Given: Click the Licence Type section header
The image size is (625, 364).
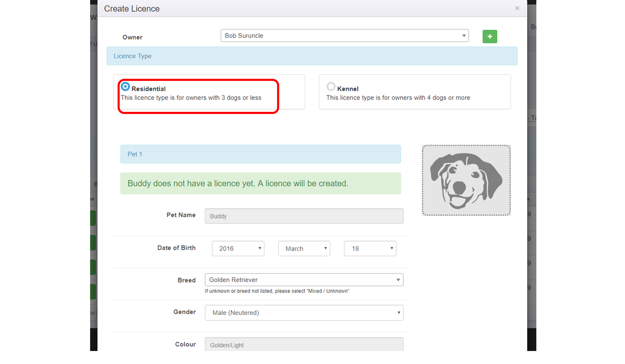Looking at the screenshot, I should [312, 56].
